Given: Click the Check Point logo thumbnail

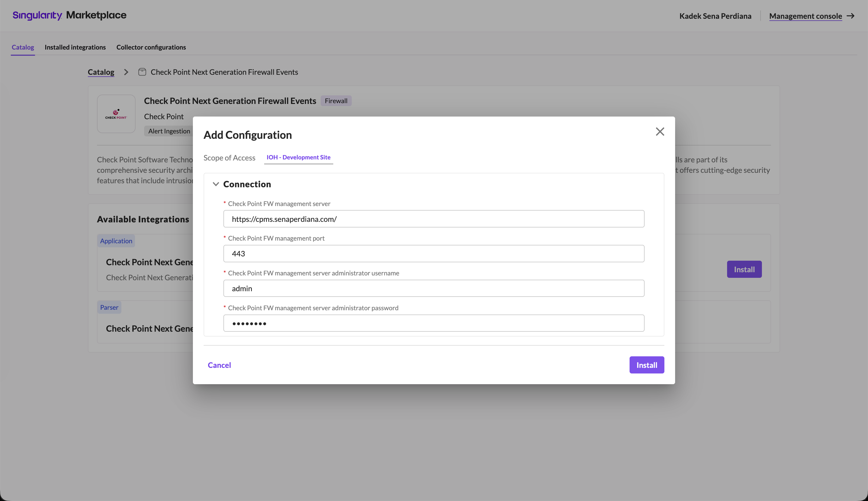Looking at the screenshot, I should tap(116, 114).
